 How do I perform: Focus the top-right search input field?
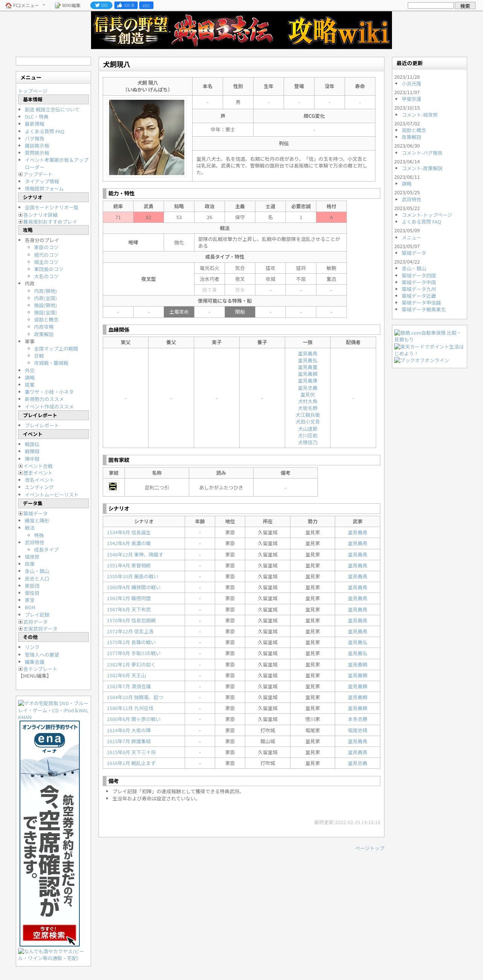[x=430, y=5]
